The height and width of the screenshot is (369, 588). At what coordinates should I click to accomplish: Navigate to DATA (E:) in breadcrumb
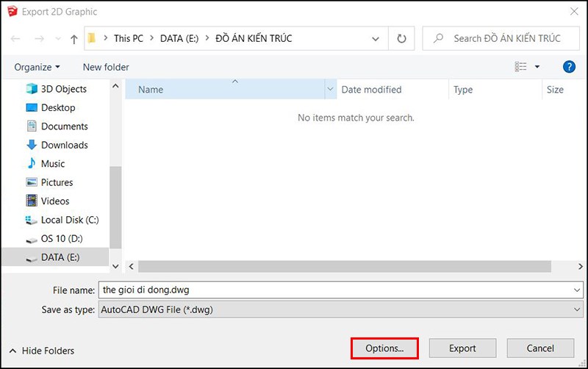pos(179,38)
